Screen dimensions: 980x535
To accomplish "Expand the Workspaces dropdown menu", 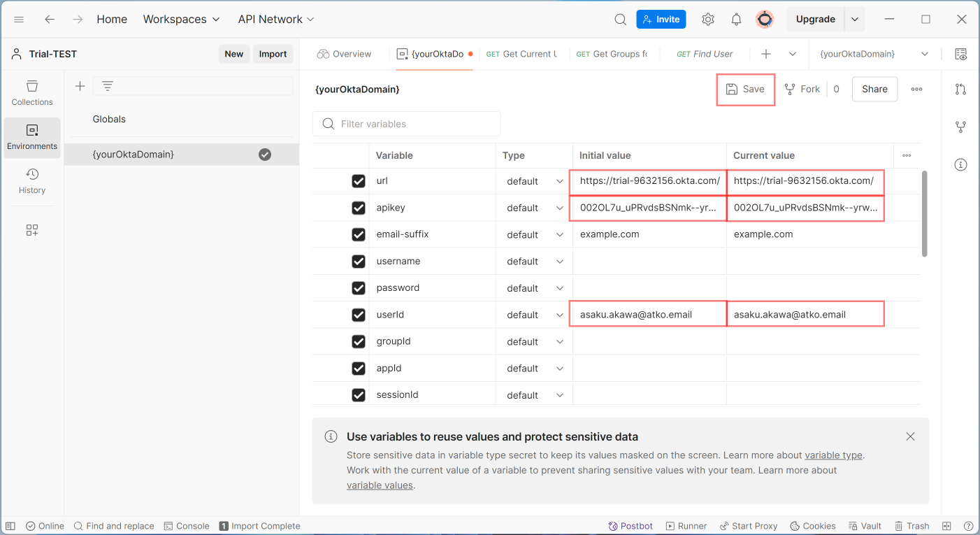I will tap(181, 20).
